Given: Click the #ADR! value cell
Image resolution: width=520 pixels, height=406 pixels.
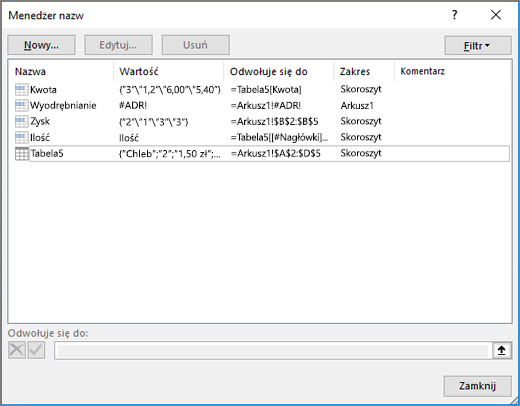Looking at the screenshot, I should pos(133,105).
